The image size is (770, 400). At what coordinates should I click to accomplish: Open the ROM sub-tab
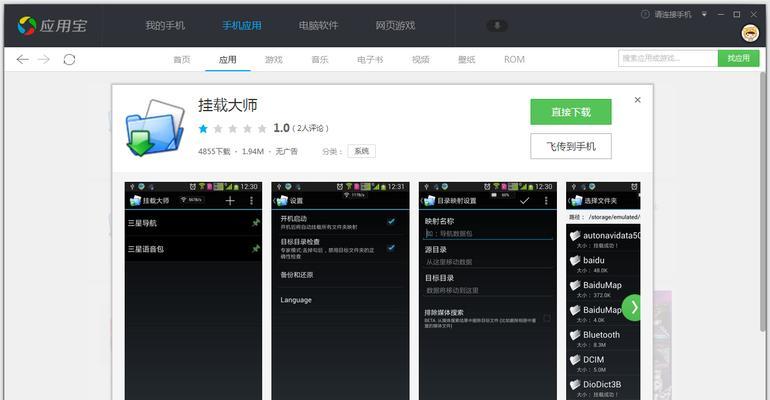[514, 59]
